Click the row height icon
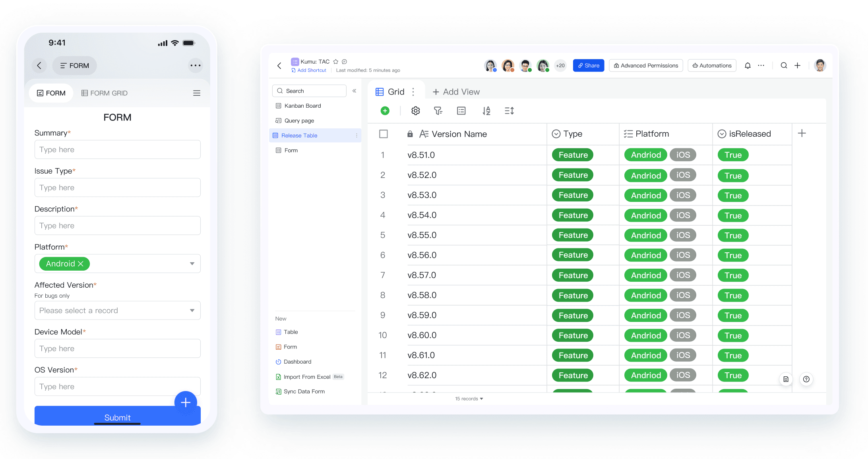Viewport: 868px width, 459px height. click(509, 111)
